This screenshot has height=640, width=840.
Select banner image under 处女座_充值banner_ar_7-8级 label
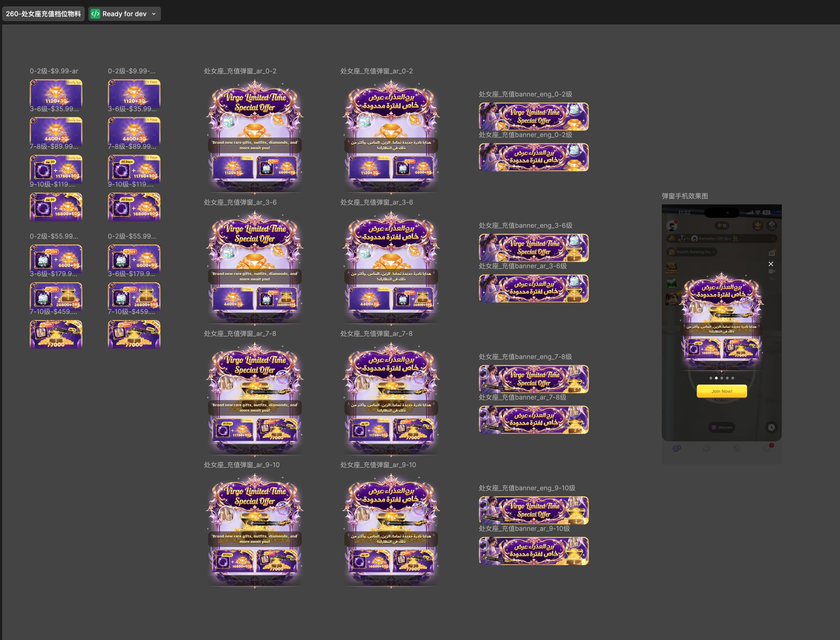pyautogui.click(x=534, y=420)
